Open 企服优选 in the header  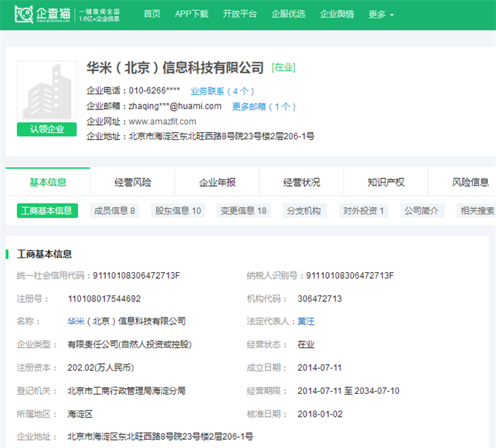[x=288, y=14]
